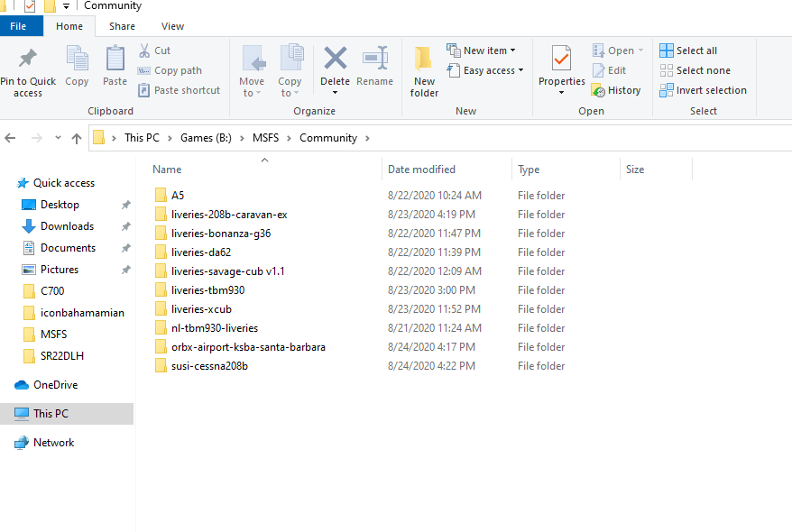Create a New folder using the ribbon icon

(424, 69)
